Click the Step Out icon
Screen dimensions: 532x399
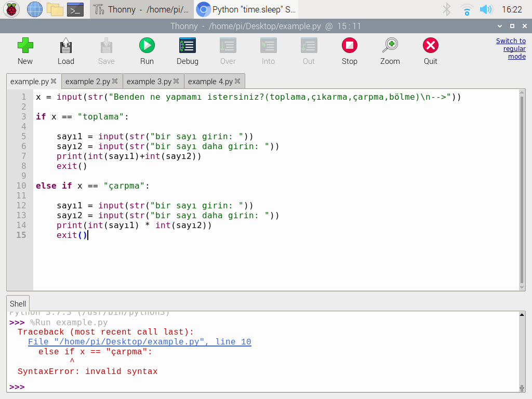pos(309,51)
